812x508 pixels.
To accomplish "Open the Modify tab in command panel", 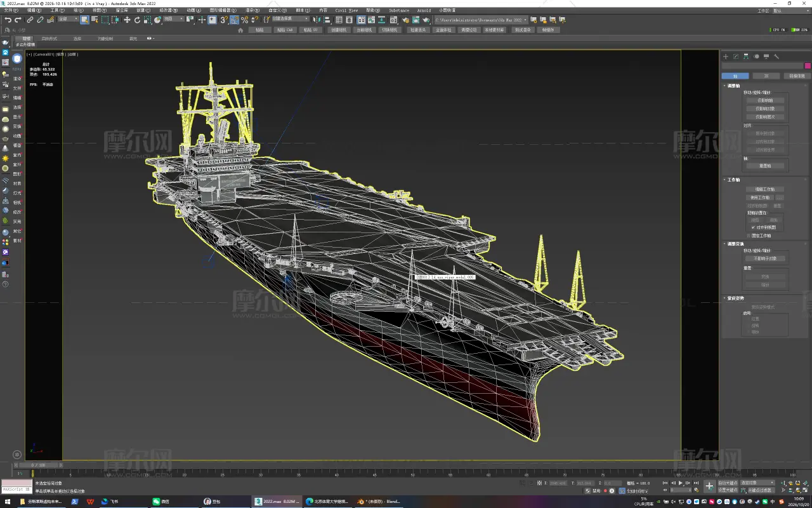I will coord(736,57).
